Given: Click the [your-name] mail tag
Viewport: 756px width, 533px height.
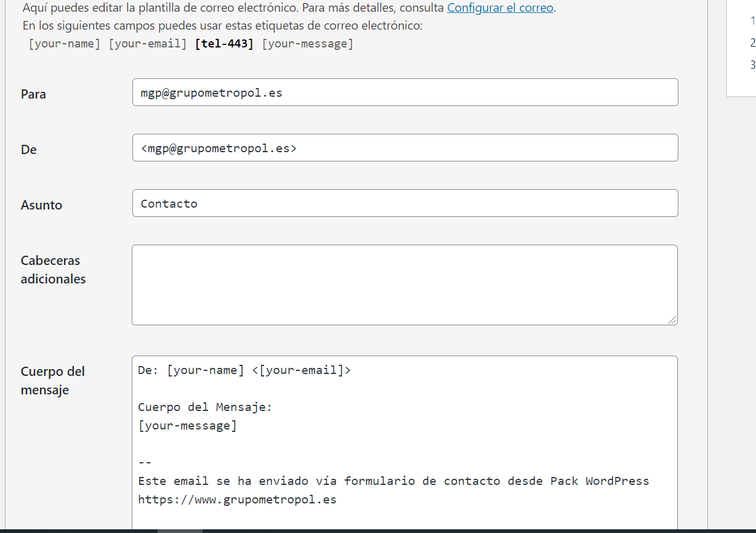Looking at the screenshot, I should point(65,44).
